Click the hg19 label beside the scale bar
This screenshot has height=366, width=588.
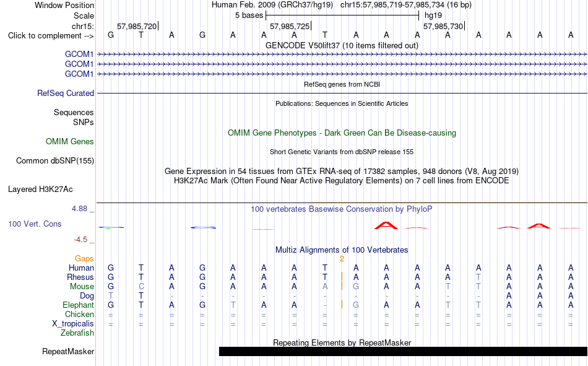tap(433, 15)
